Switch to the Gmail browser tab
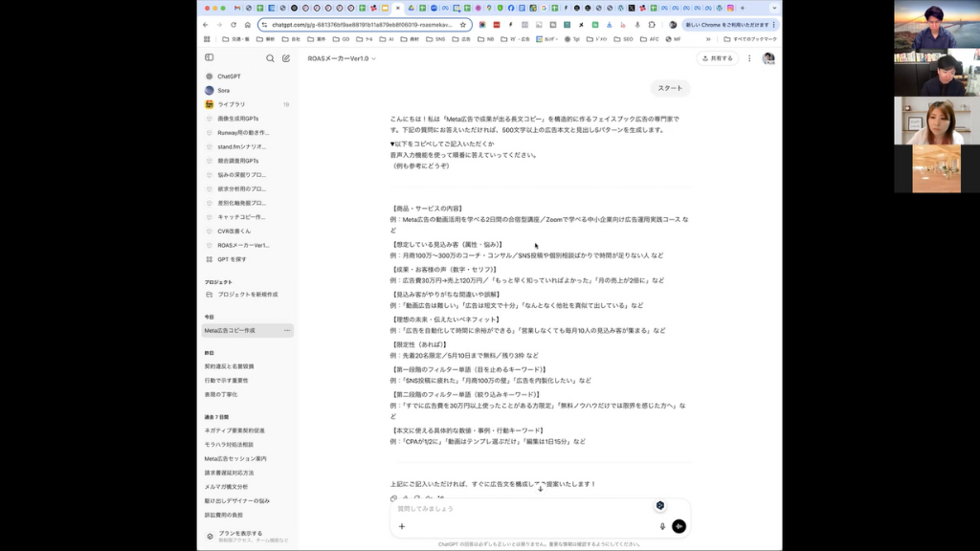Screen dimensions: 980x551 [x=237, y=8]
